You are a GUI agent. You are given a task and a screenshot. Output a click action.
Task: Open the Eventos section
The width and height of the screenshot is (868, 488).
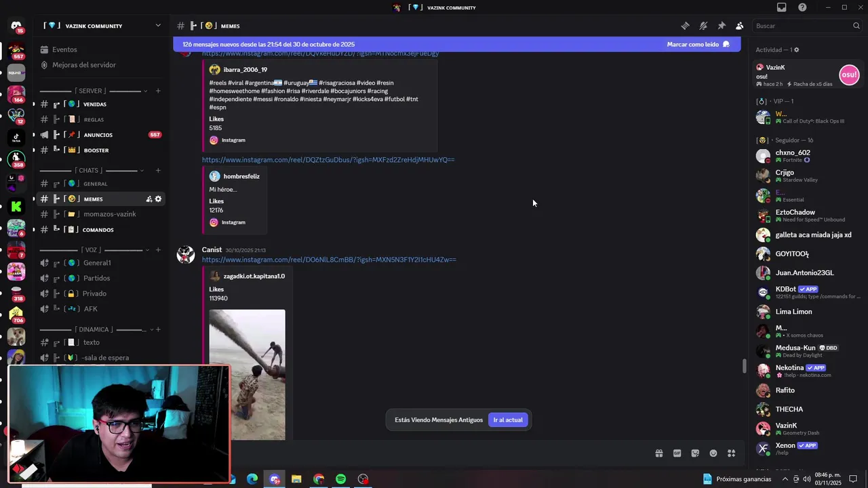(101, 49)
